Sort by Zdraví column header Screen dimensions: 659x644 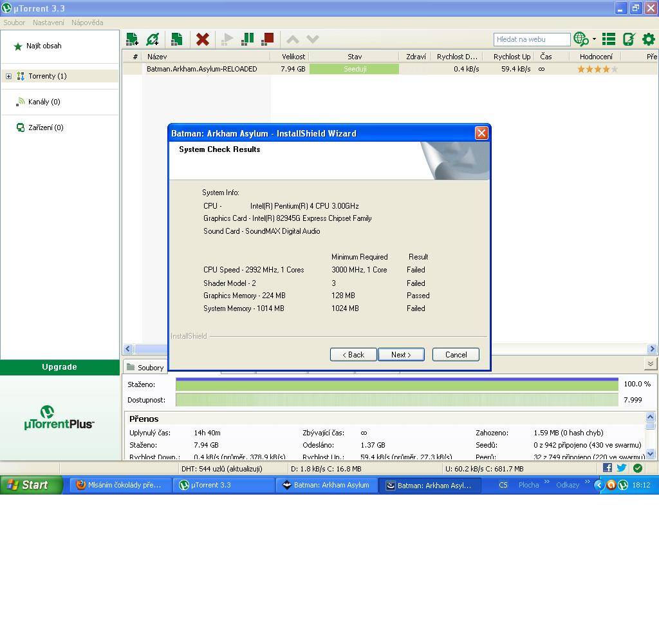click(416, 57)
